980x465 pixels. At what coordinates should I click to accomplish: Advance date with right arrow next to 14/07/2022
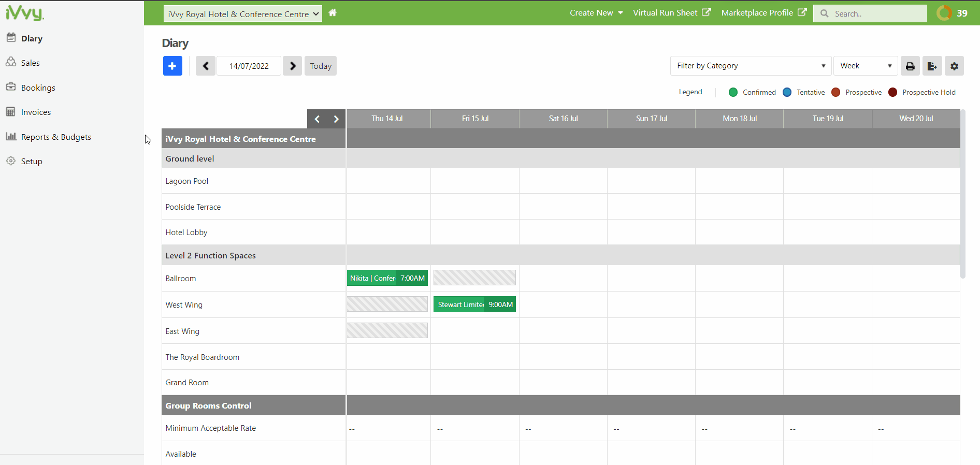coord(293,66)
